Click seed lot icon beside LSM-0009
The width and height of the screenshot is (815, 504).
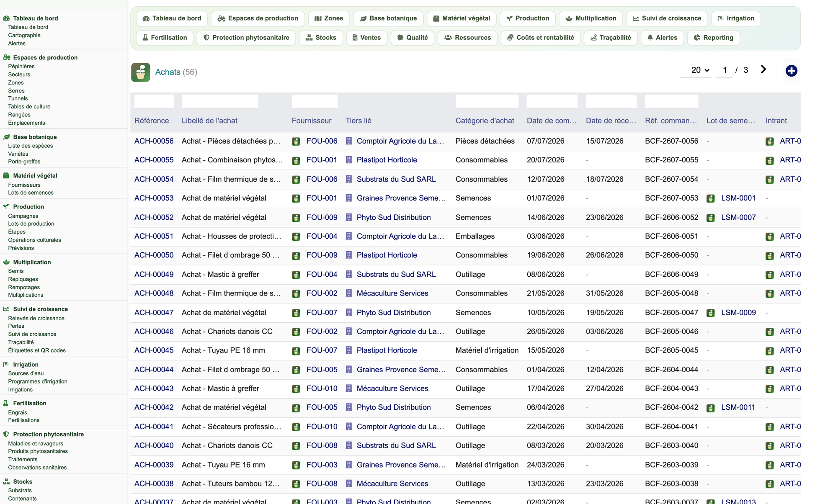tap(711, 313)
